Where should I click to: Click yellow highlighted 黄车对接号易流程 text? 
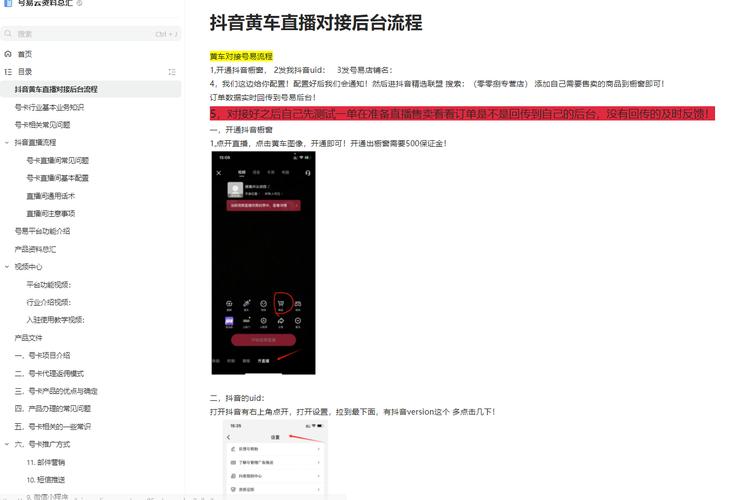pyautogui.click(x=241, y=56)
